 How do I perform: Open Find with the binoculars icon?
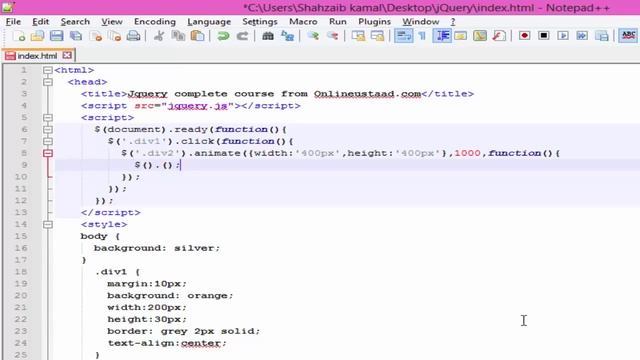(x=268, y=36)
